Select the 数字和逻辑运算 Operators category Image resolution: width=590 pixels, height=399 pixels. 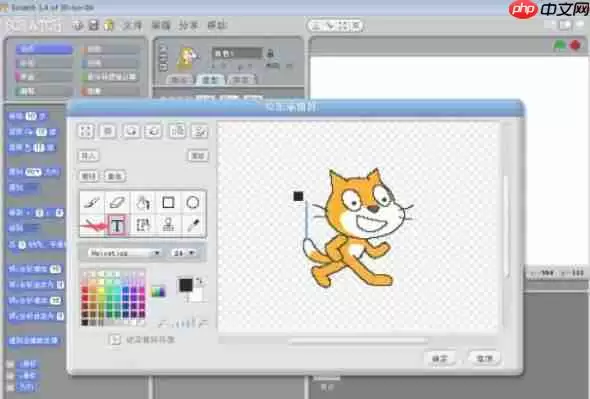pyautogui.click(x=110, y=77)
